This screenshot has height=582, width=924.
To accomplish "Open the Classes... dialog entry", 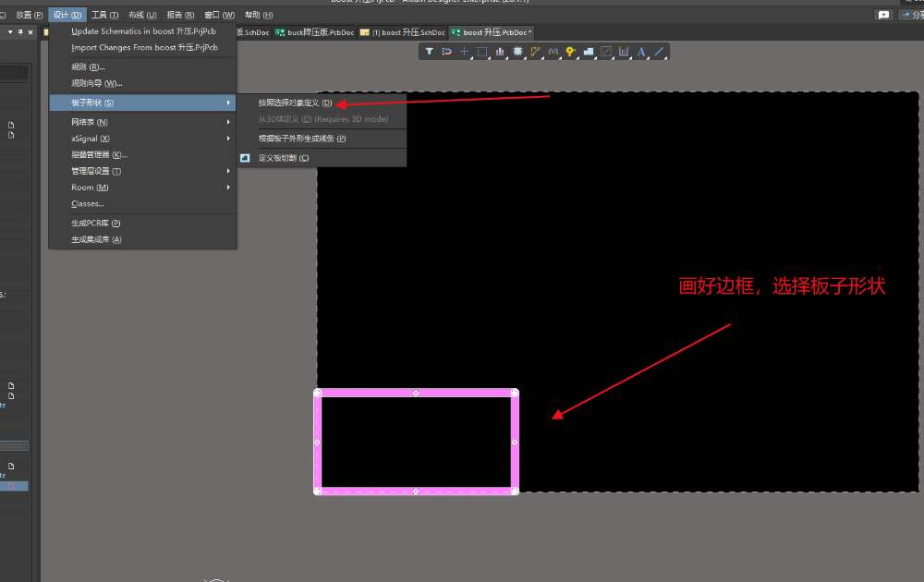I will click(142, 204).
